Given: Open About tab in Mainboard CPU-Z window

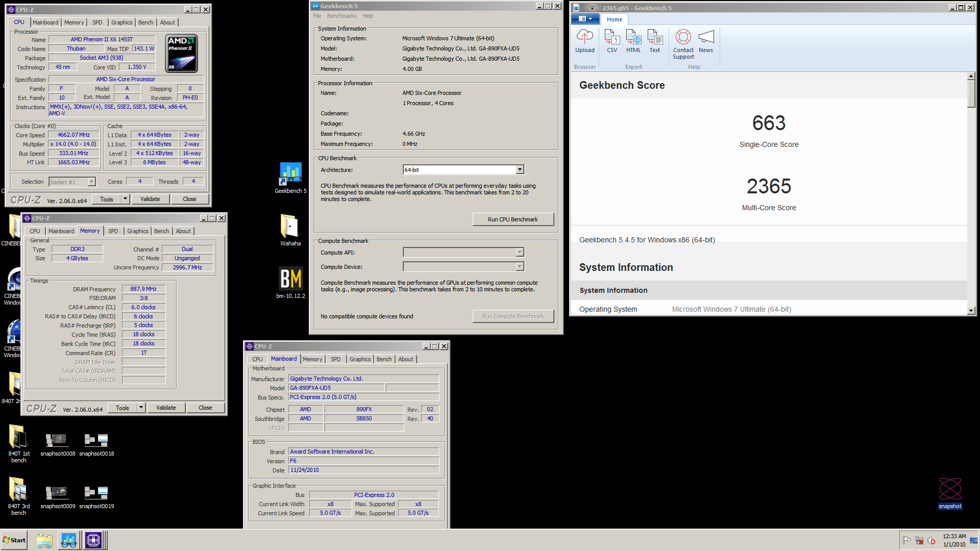Looking at the screenshot, I should point(406,359).
